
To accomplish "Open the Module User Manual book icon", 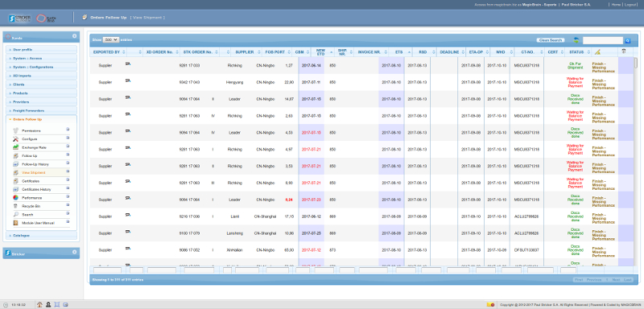I will pyautogui.click(x=15, y=223).
